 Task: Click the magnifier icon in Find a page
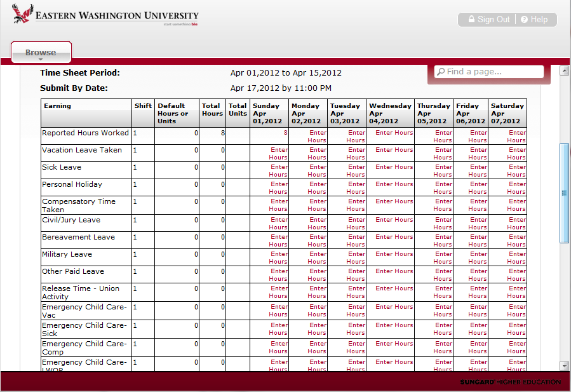click(x=441, y=71)
